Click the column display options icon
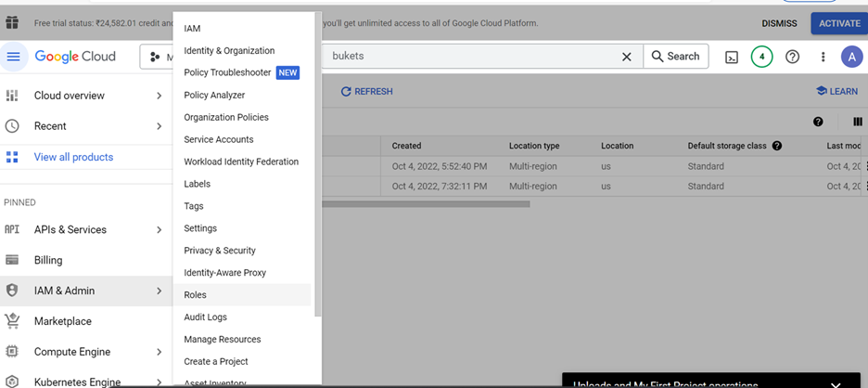The height and width of the screenshot is (388, 868). point(857,122)
